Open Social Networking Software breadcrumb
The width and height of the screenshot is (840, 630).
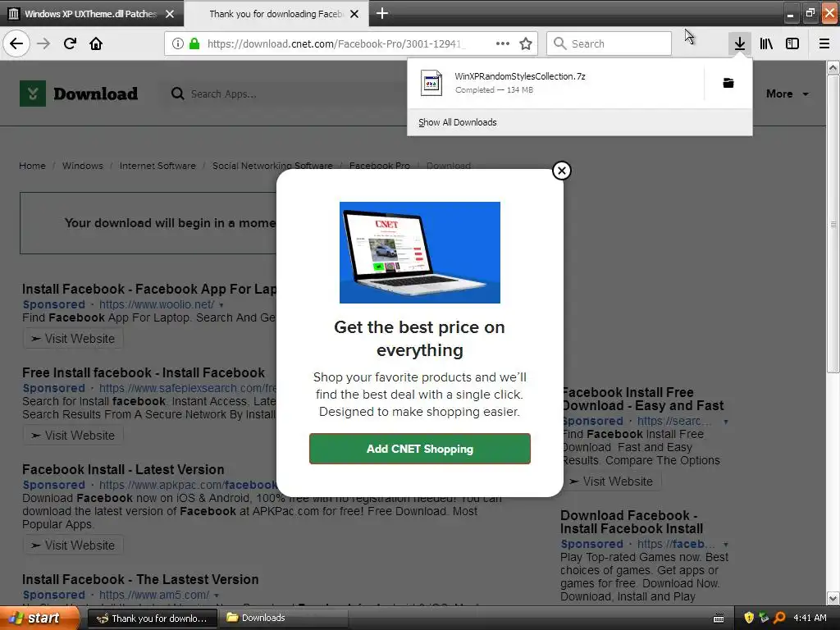click(x=272, y=166)
